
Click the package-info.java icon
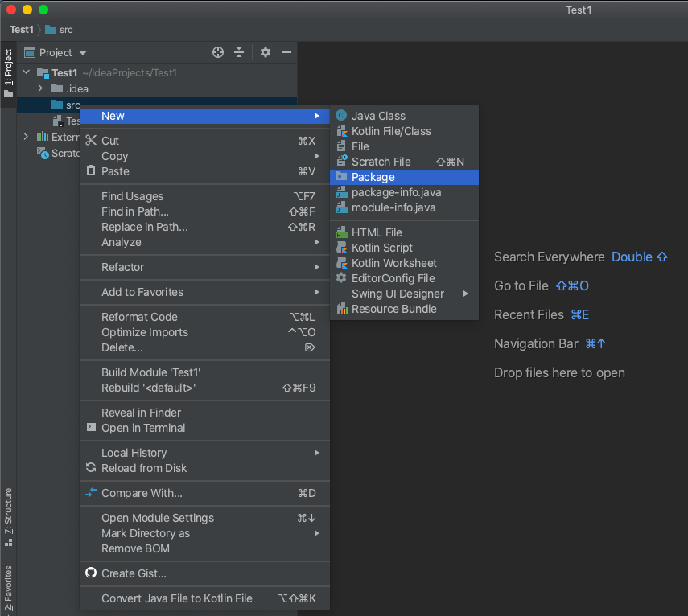[341, 192]
